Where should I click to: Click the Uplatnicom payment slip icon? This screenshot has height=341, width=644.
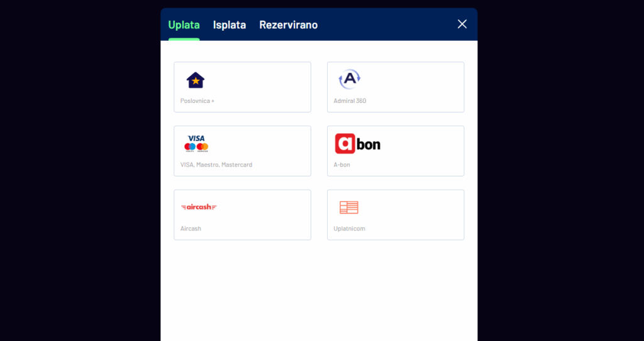[x=348, y=207]
